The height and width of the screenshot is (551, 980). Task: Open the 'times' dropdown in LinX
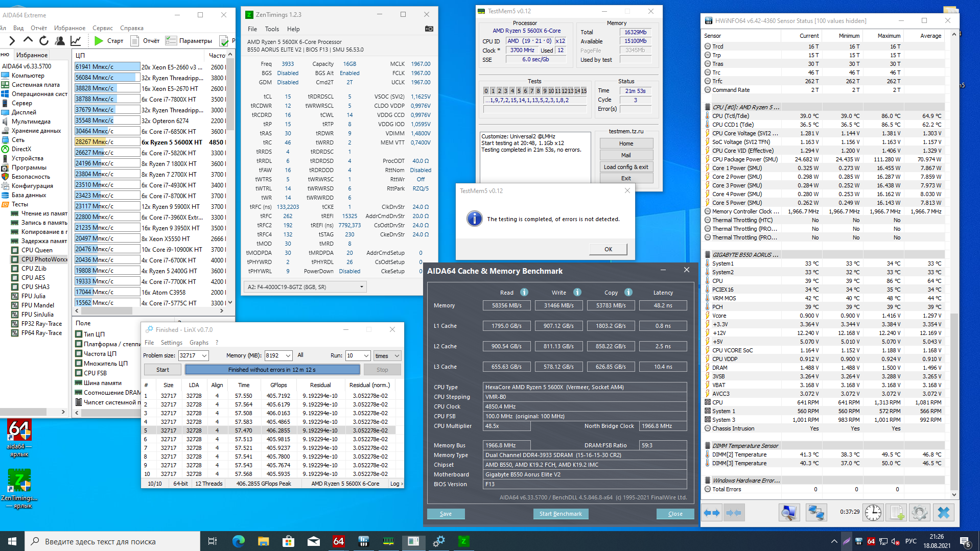(387, 355)
